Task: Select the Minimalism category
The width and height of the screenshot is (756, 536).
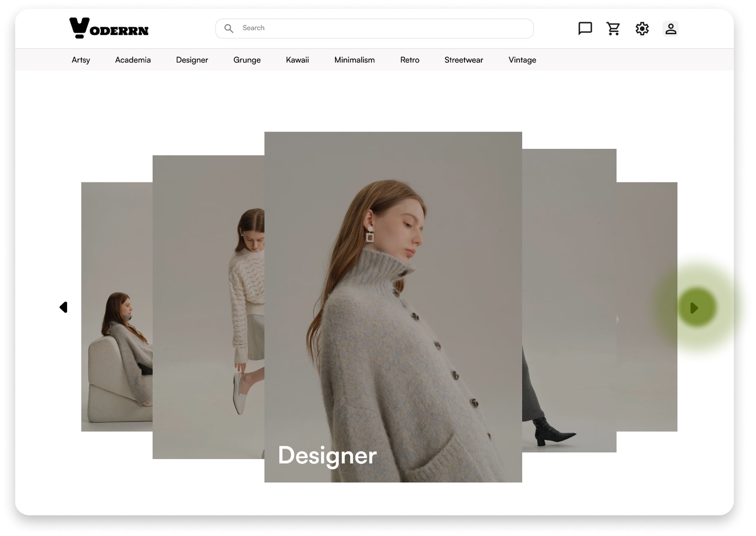Action: tap(354, 60)
